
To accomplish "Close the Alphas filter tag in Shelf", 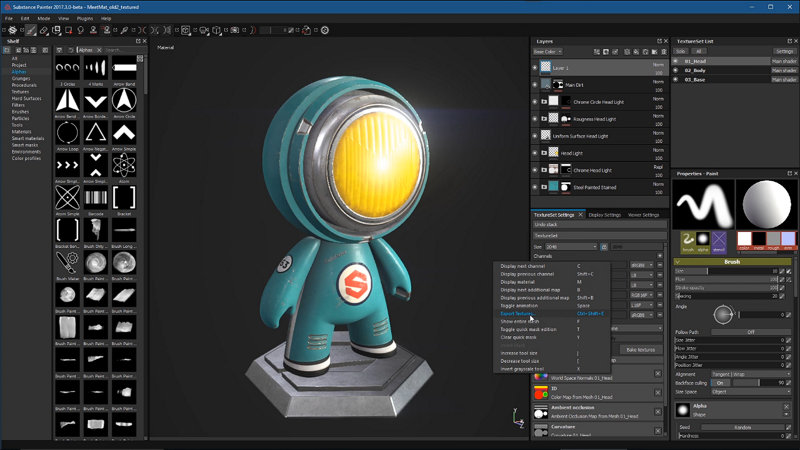I will pos(99,50).
